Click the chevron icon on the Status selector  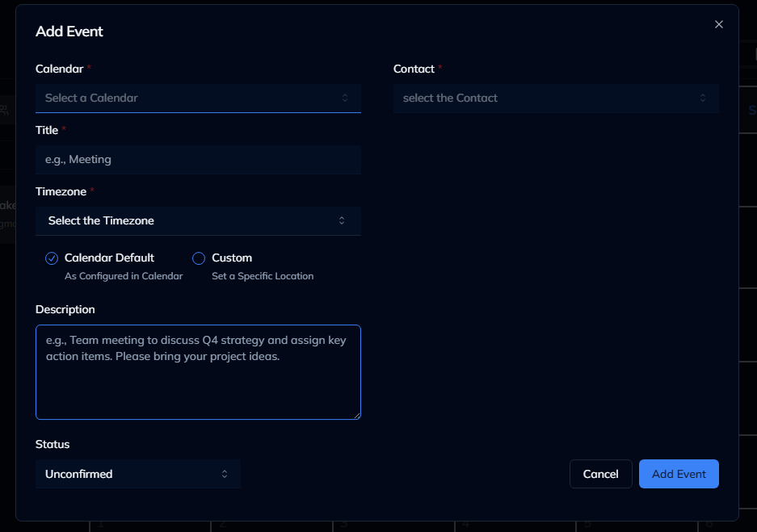pos(225,474)
